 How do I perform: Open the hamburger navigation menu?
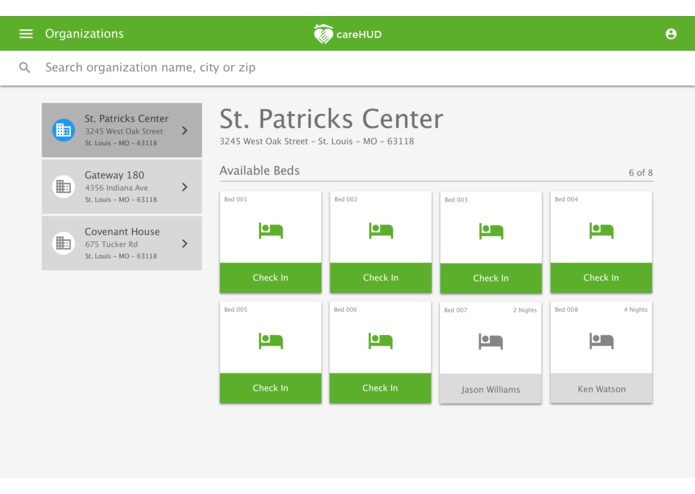coord(26,34)
